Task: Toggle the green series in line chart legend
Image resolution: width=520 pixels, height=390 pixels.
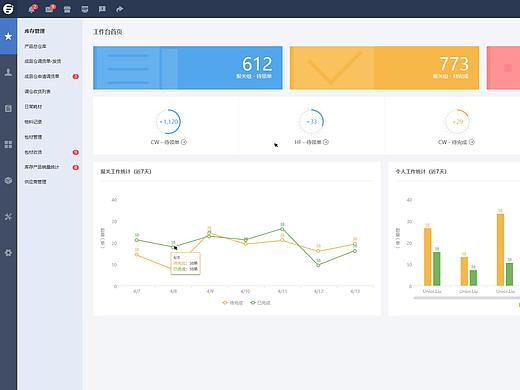Action: 260,303
